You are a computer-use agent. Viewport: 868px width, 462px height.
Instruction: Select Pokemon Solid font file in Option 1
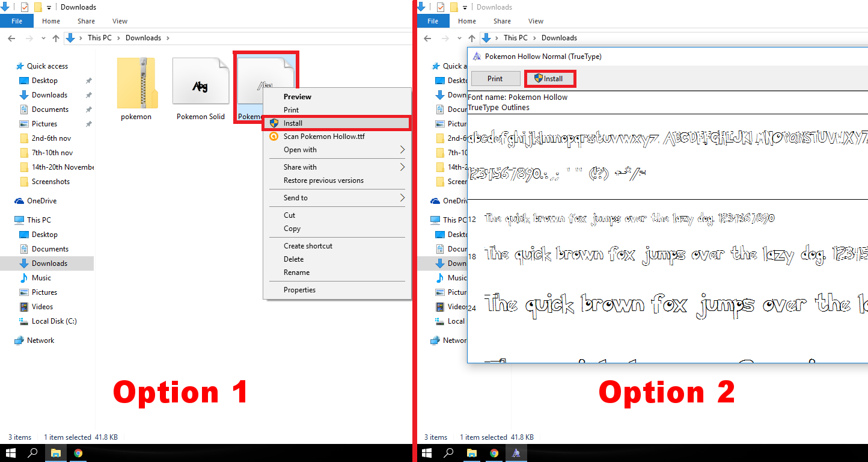[200, 89]
